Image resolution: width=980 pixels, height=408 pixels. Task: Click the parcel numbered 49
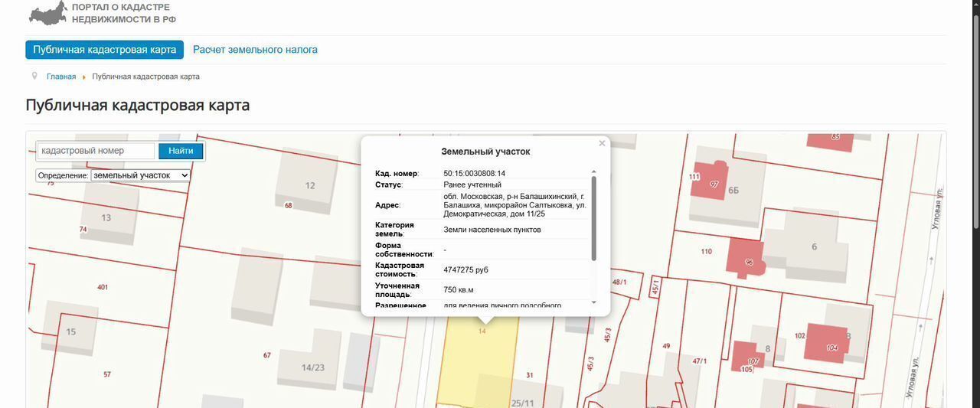click(666, 346)
